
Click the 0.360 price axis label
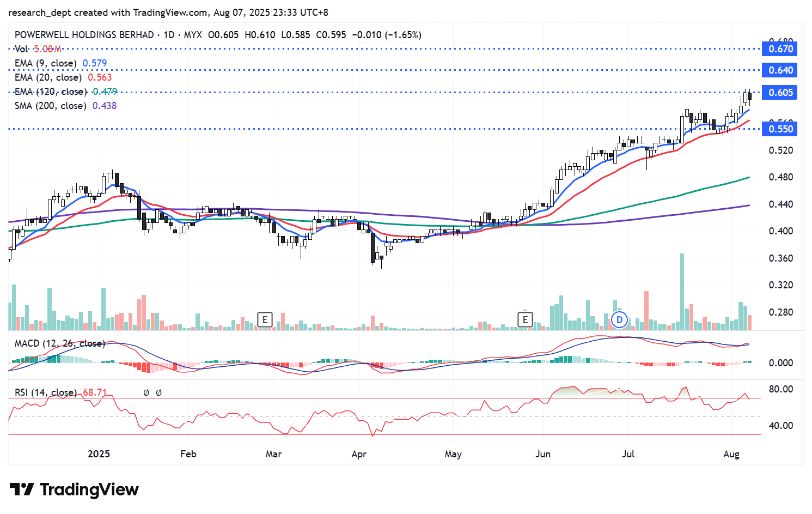[780, 258]
